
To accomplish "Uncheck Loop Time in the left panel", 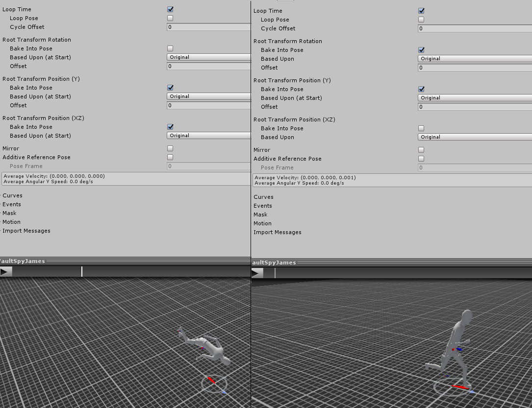I will [170, 9].
